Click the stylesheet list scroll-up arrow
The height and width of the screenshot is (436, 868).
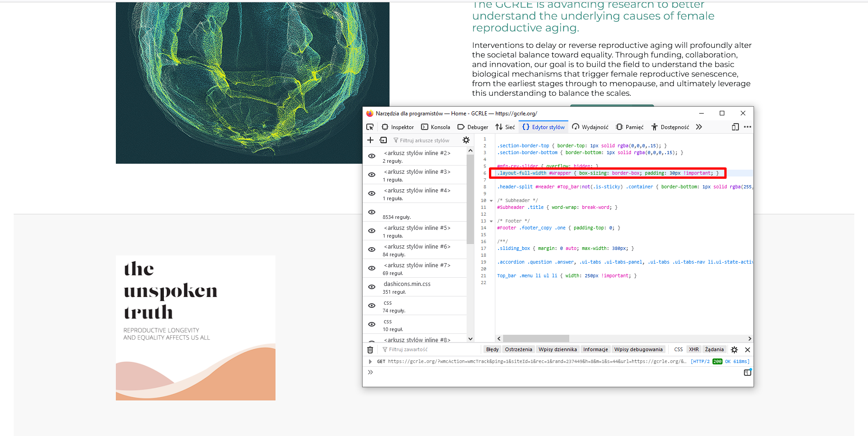click(470, 151)
